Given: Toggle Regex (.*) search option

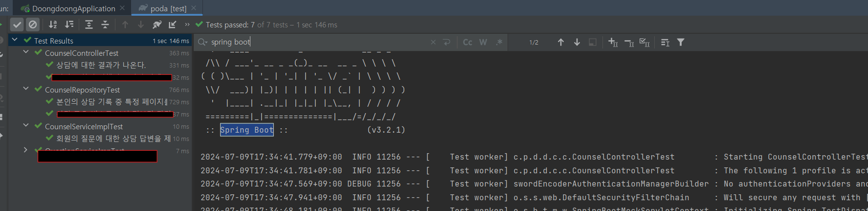Looking at the screenshot, I should [499, 42].
